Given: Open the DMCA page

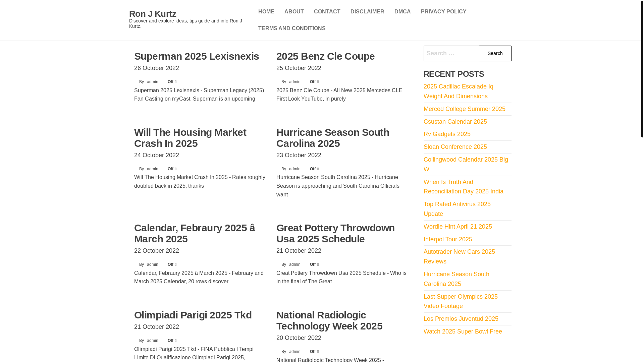Looking at the screenshot, I should point(402,12).
